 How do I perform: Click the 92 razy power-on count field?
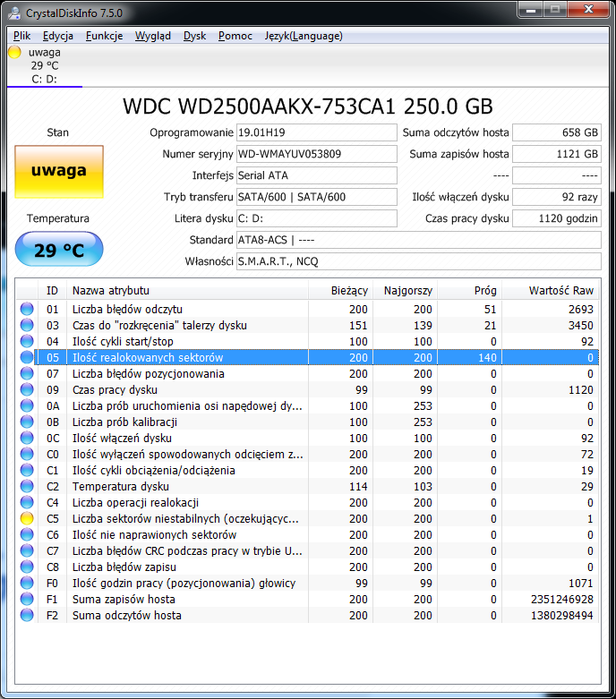coord(557,197)
